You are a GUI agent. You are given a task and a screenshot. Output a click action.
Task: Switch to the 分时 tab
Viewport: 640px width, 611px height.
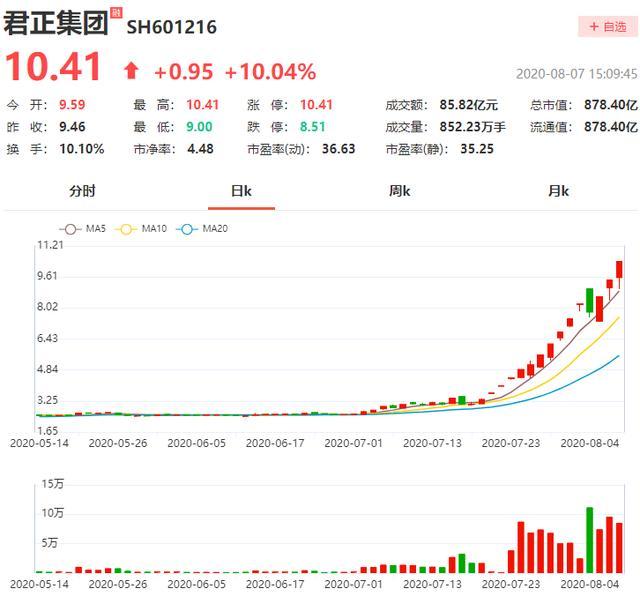click(82, 191)
